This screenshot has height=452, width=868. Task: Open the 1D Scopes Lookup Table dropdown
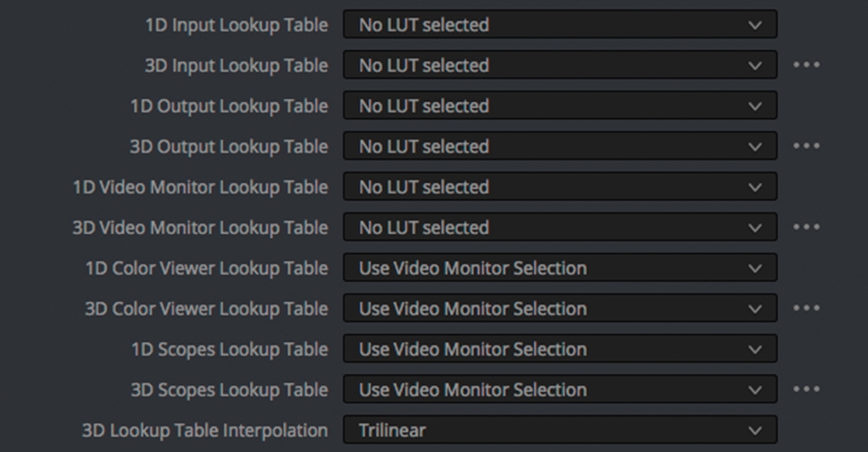pos(560,349)
